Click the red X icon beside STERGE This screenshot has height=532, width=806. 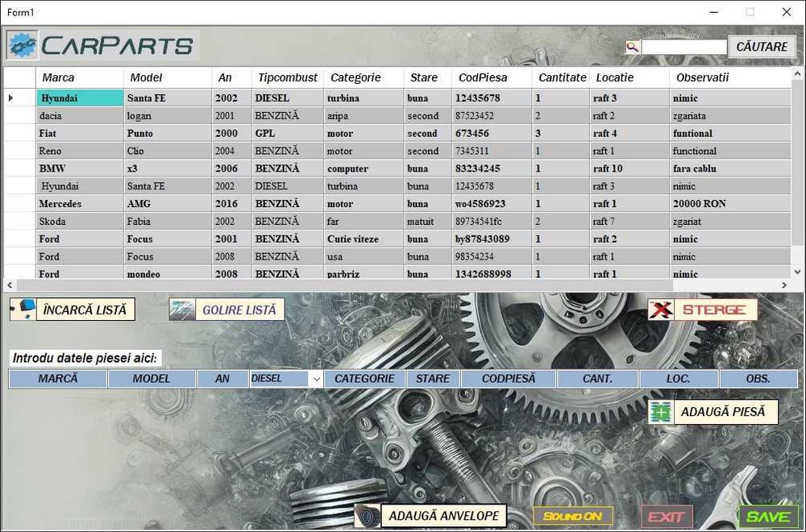tap(661, 310)
